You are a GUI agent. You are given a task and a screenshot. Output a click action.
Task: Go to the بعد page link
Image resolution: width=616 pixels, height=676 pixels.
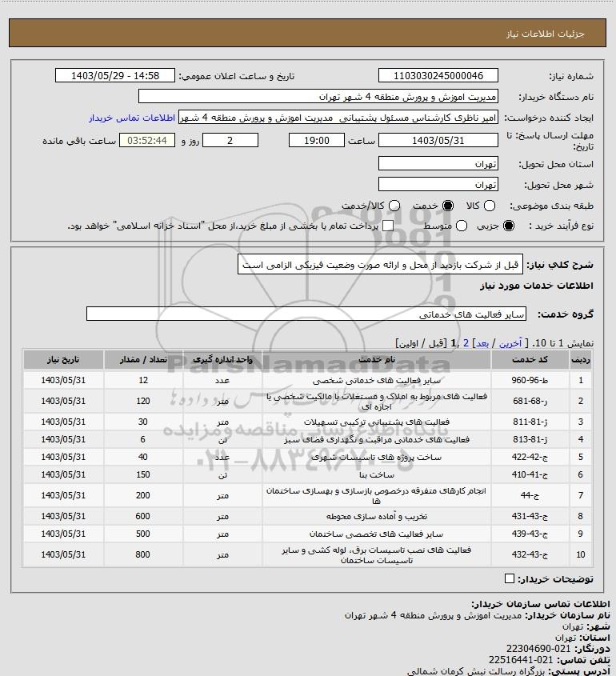[x=482, y=343]
